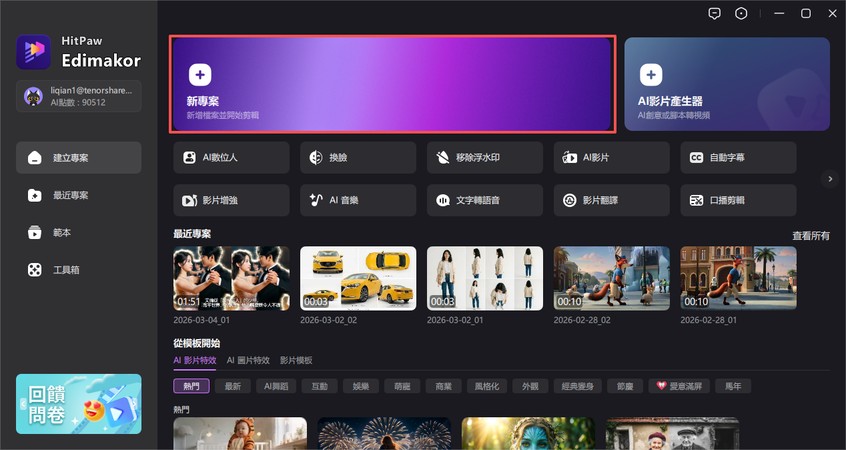Select the 商業 filter chip
Image resolution: width=846 pixels, height=450 pixels.
click(444, 386)
